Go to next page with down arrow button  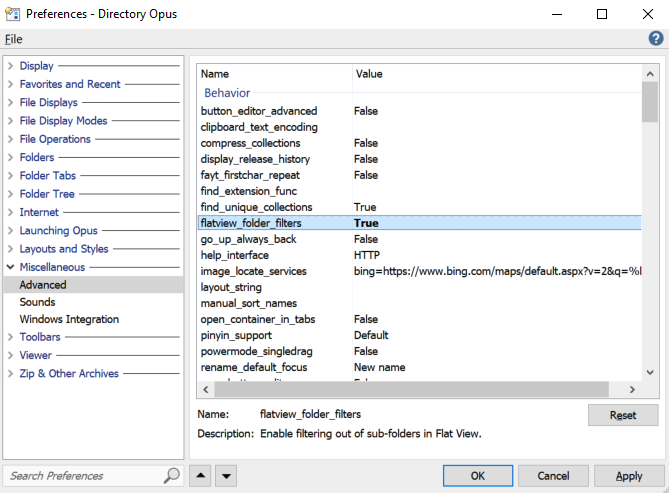226,475
